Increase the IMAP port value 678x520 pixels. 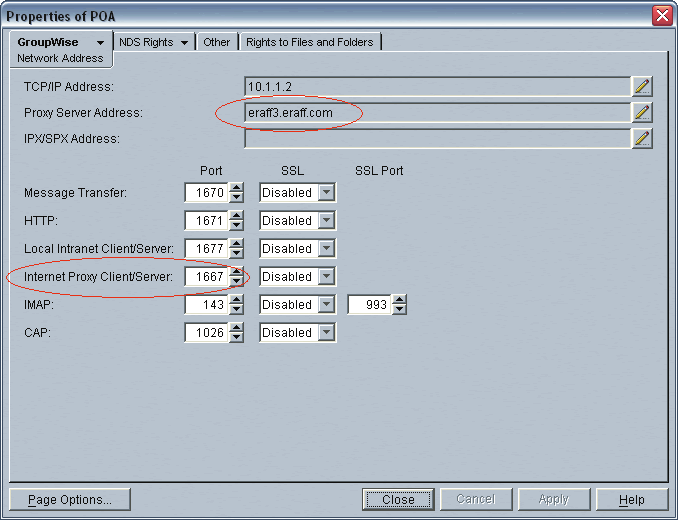(x=236, y=300)
